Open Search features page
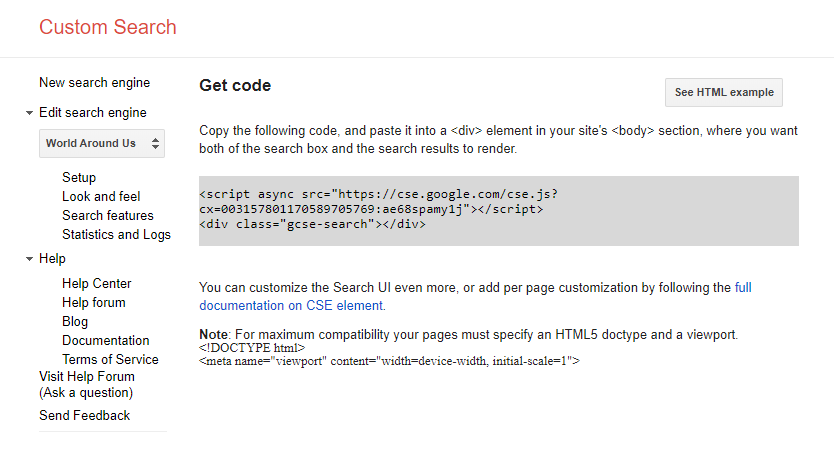Screen dimensions: 834x466 coord(108,215)
